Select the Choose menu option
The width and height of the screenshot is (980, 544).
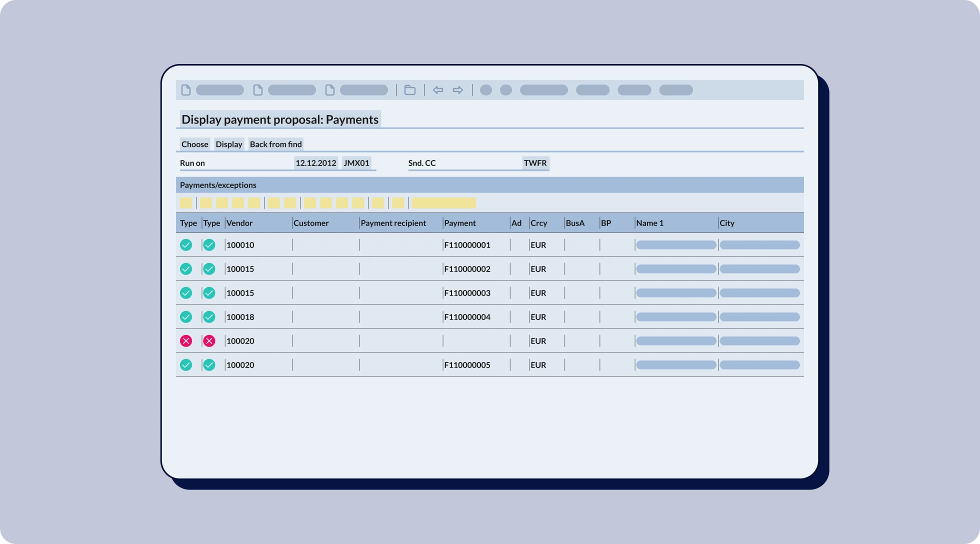194,144
